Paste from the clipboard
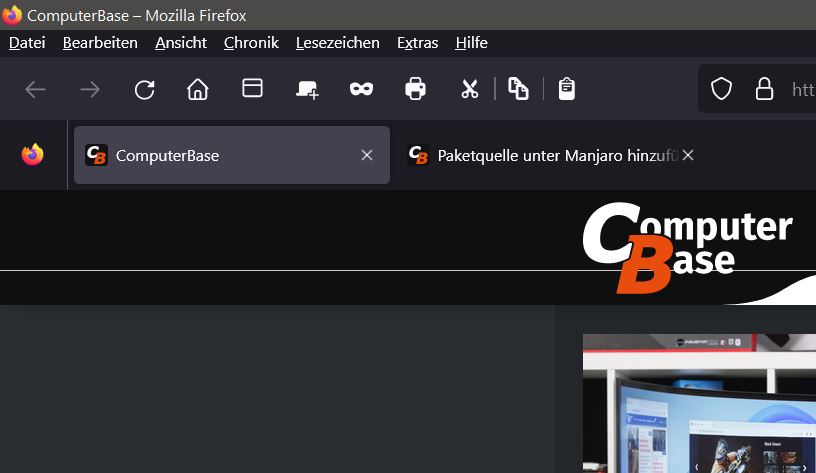This screenshot has width=816, height=473. coord(567,88)
